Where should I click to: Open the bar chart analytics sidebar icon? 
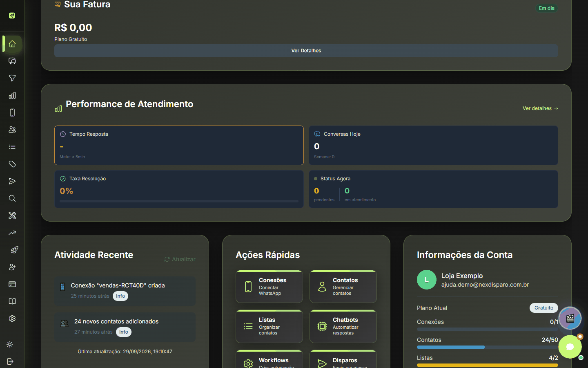point(12,95)
